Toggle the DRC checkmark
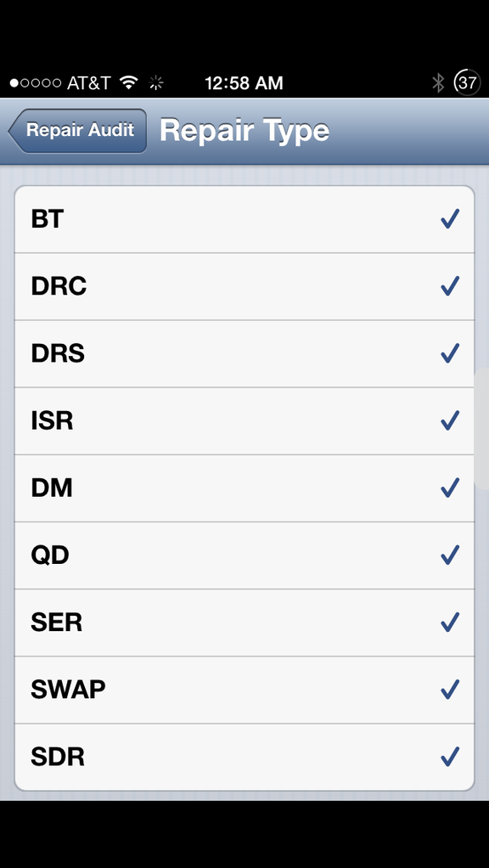Image resolution: width=489 pixels, height=868 pixels. tap(450, 286)
